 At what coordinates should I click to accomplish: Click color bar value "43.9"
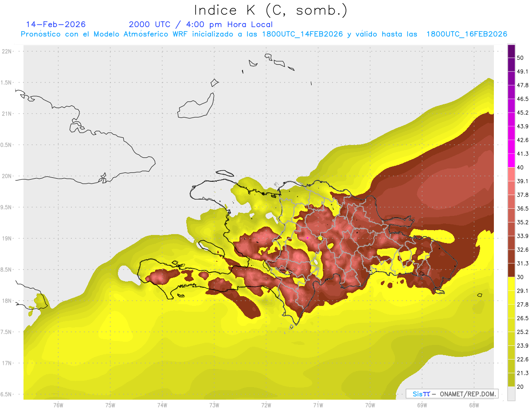click(x=522, y=126)
